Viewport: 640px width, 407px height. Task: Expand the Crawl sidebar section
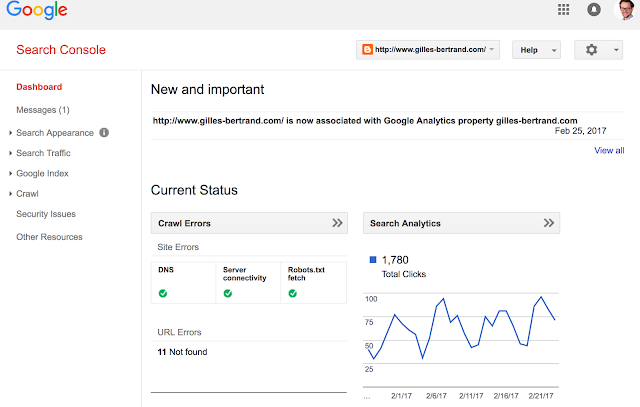(x=28, y=193)
